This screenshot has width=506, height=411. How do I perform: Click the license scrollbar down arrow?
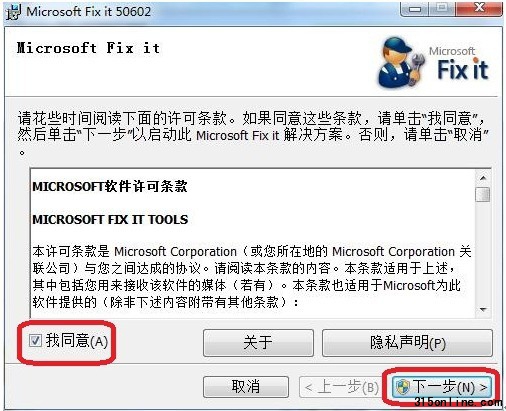pyautogui.click(x=483, y=310)
